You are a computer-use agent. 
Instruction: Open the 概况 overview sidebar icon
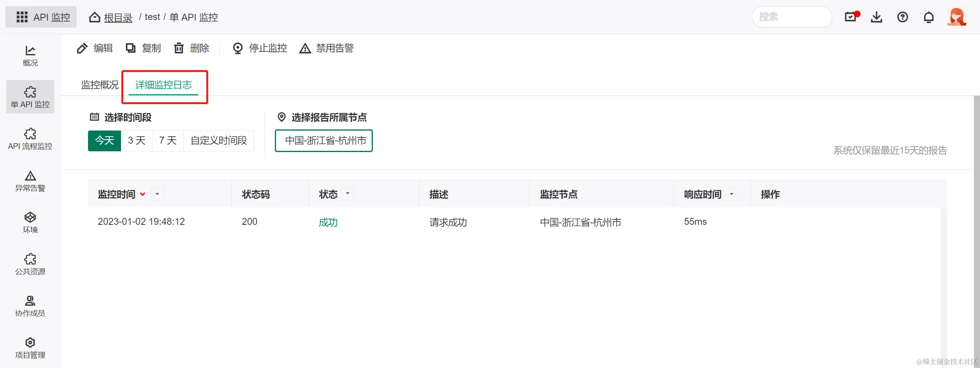pyautogui.click(x=30, y=56)
